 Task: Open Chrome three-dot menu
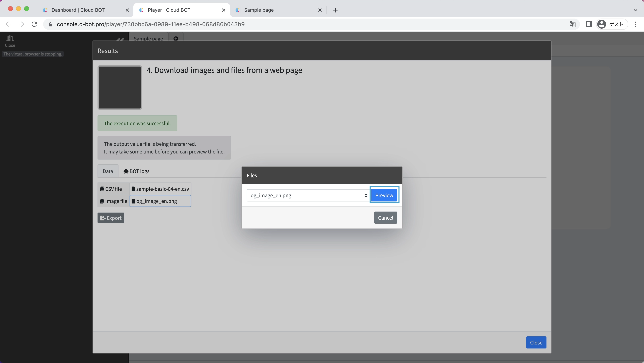pyautogui.click(x=635, y=24)
